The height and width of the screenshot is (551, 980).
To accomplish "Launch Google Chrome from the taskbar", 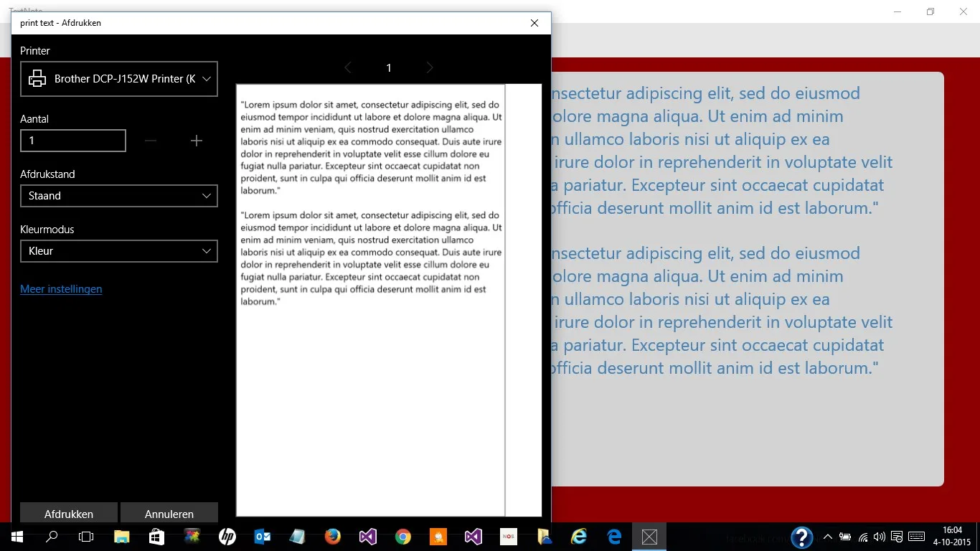I will pos(402,537).
